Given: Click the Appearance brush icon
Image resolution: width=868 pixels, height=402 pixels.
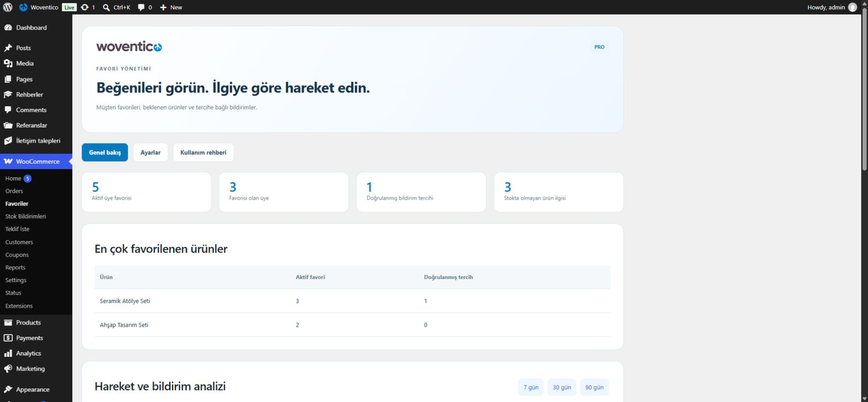Looking at the screenshot, I should [x=8, y=390].
